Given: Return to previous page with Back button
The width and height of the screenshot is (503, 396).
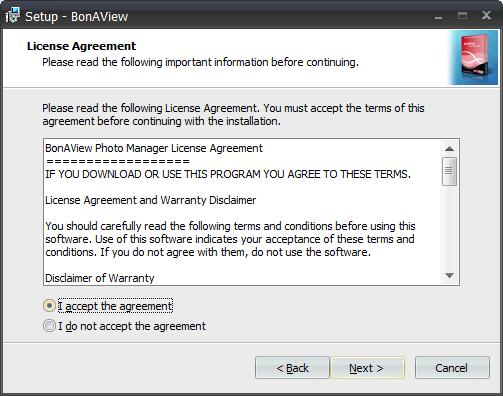Looking at the screenshot, I should [x=292, y=368].
